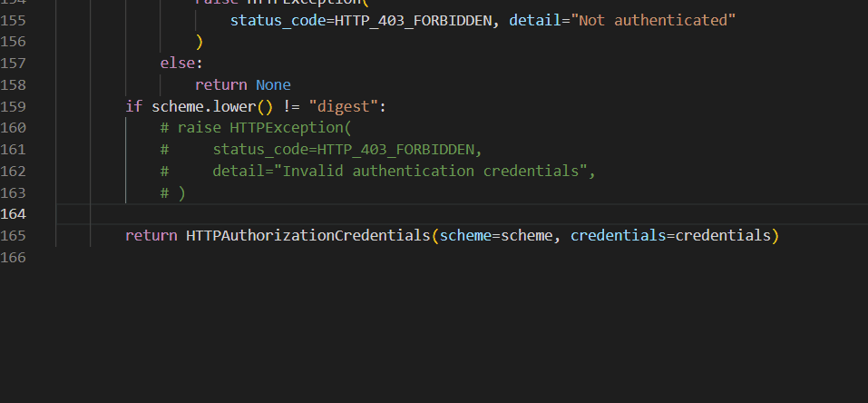Click line number 163 in the gutter

(13, 193)
